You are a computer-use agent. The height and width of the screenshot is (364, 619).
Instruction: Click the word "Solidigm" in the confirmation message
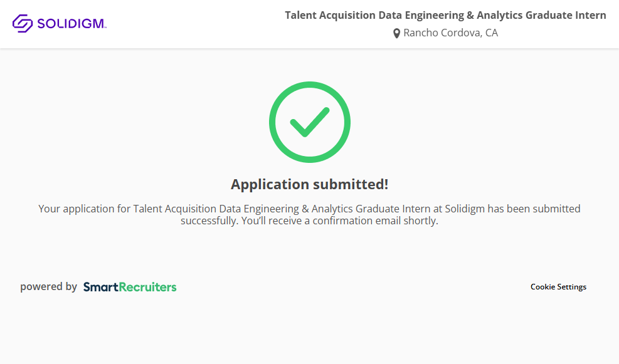tap(465, 209)
